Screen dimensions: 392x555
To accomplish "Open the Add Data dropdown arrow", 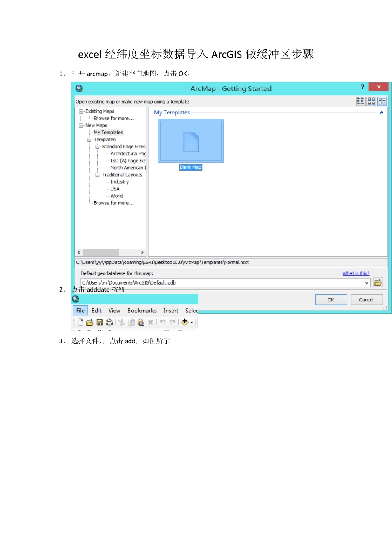I will (191, 323).
